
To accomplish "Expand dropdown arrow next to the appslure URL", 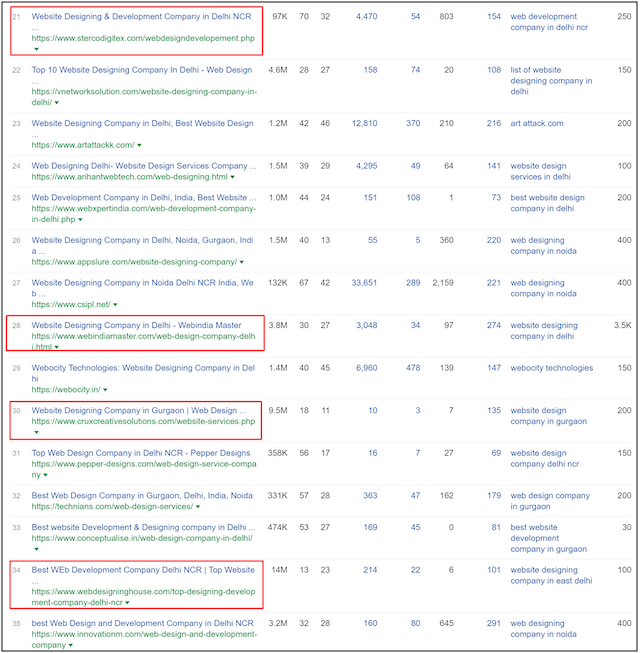I will pos(242,262).
